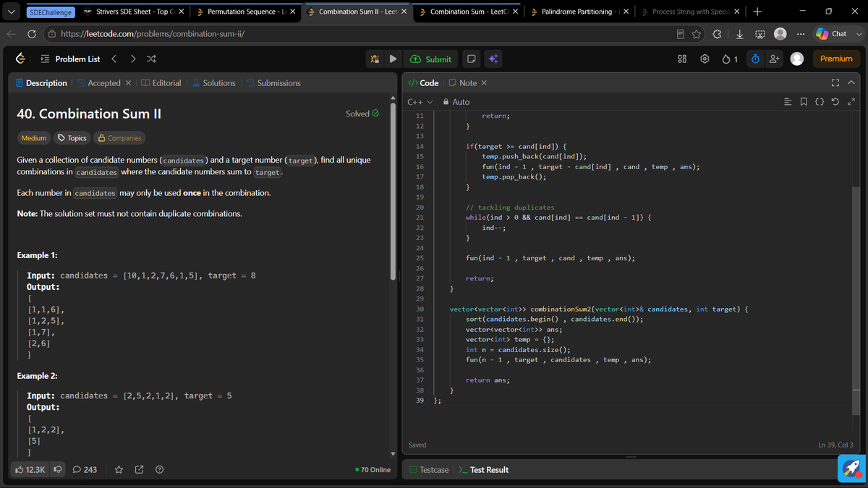868x488 pixels.
Task: Reset code with the undo arrow icon
Action: click(x=835, y=102)
